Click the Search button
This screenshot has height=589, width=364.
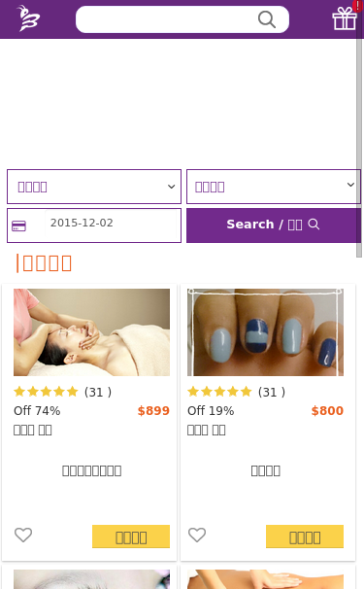(x=274, y=225)
